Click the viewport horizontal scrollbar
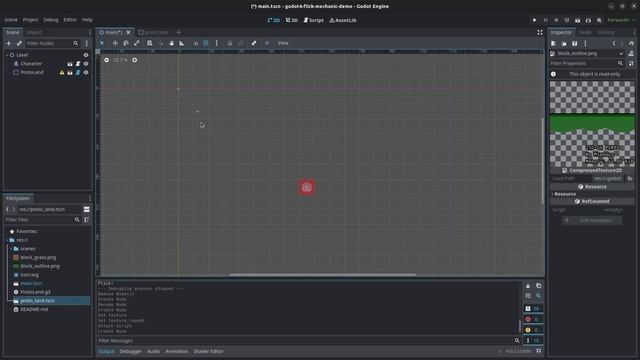The height and width of the screenshot is (360, 640). coord(322,275)
